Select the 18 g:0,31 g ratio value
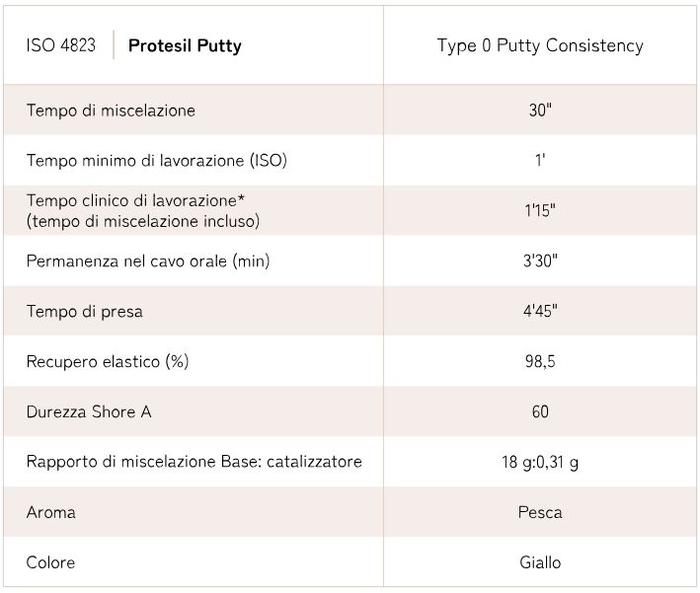The width and height of the screenshot is (700, 593). [x=540, y=462]
